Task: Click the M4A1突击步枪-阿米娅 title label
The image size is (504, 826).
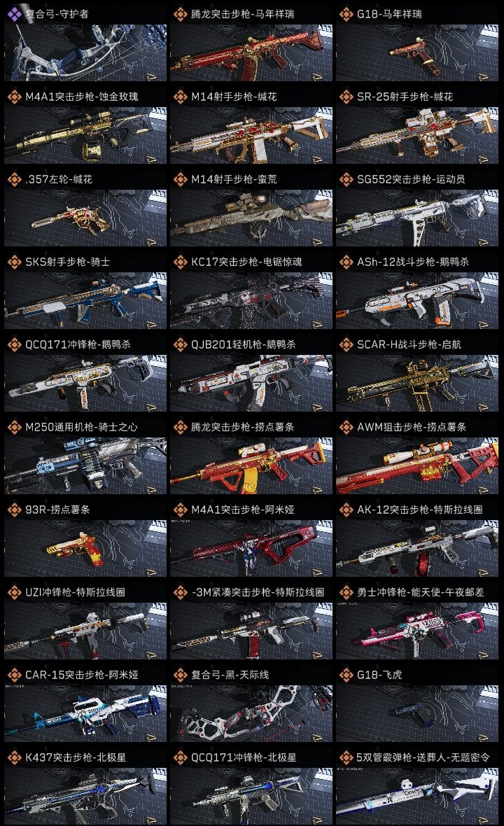Action: (243, 510)
